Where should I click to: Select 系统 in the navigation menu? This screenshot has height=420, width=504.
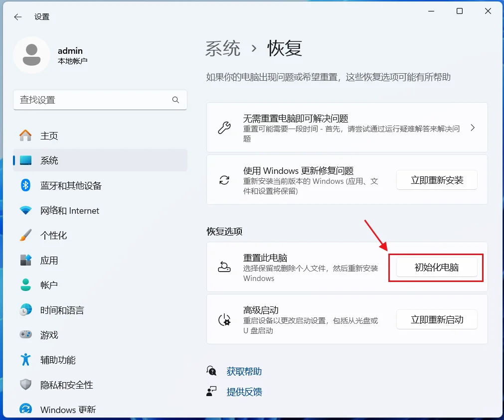tap(49, 160)
